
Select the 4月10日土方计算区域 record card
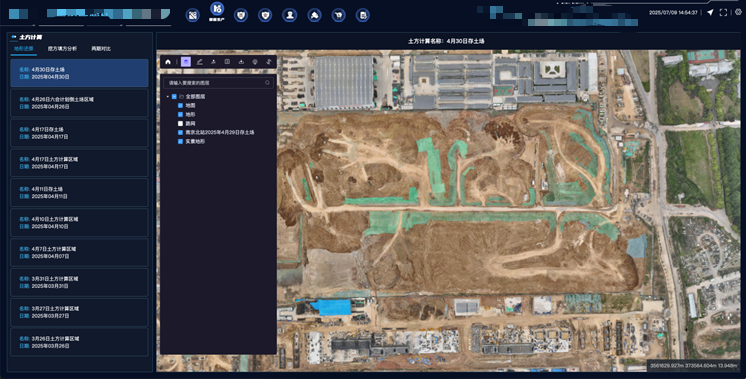coord(79,223)
